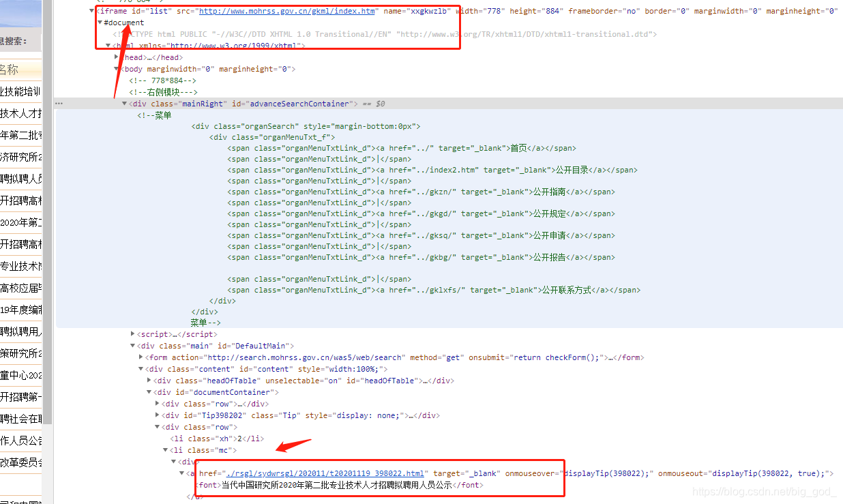
Task: Collapse the div mainRight advanceSearchContainer node
Action: (x=124, y=104)
